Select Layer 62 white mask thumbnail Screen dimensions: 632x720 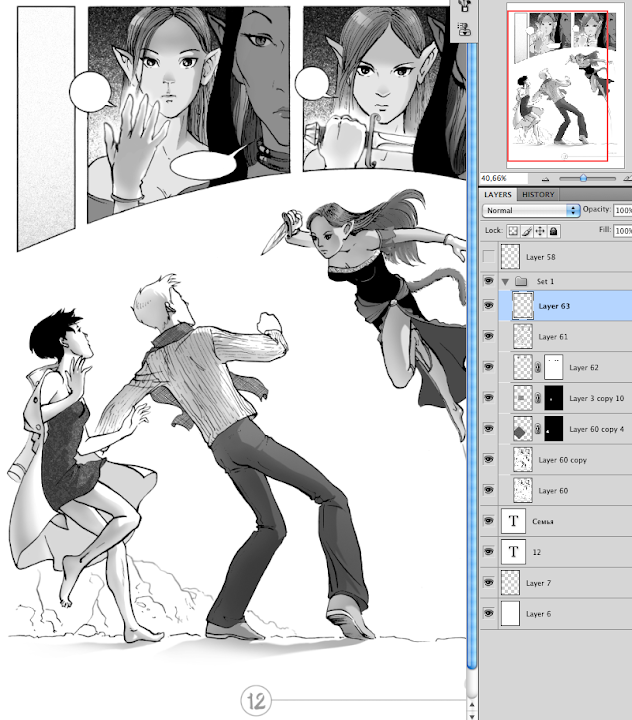(553, 367)
